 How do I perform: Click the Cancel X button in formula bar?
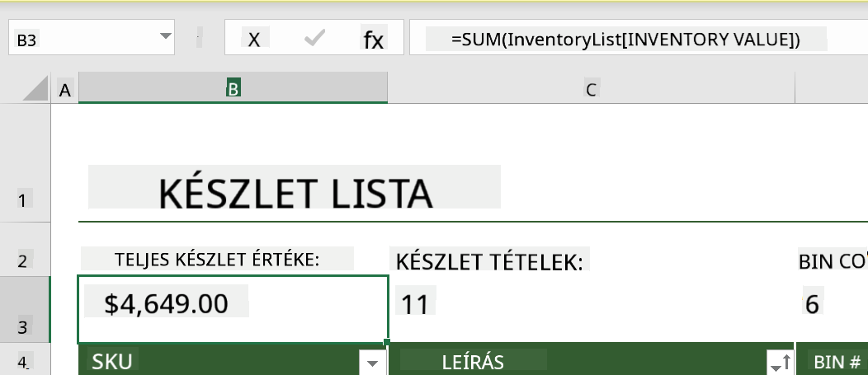254,40
